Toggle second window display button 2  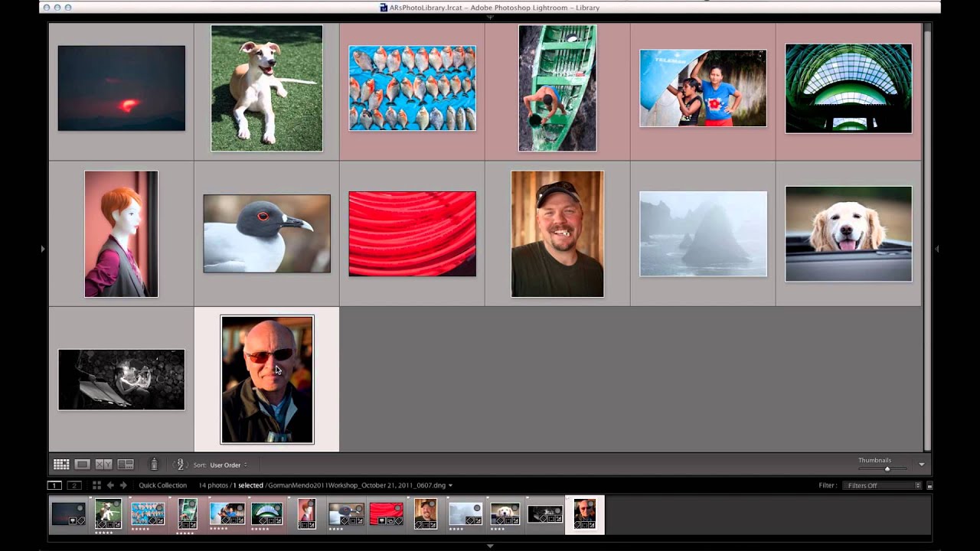click(74, 485)
